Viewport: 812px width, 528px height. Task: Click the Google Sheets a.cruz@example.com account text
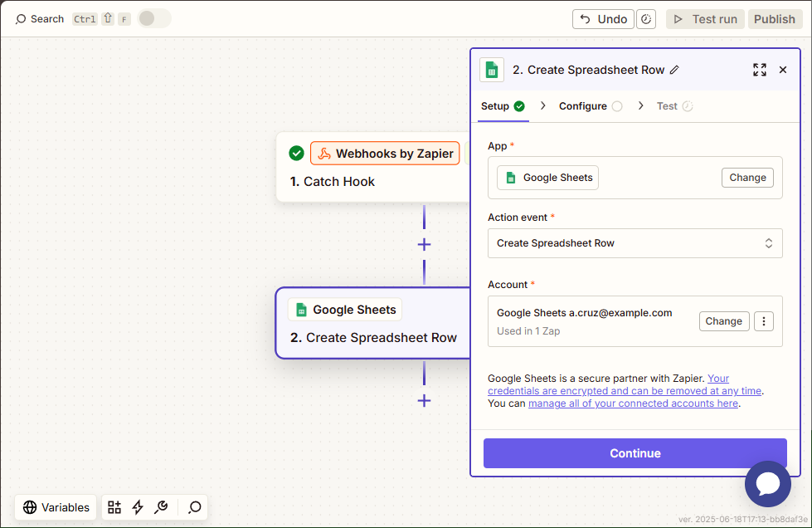coord(584,313)
